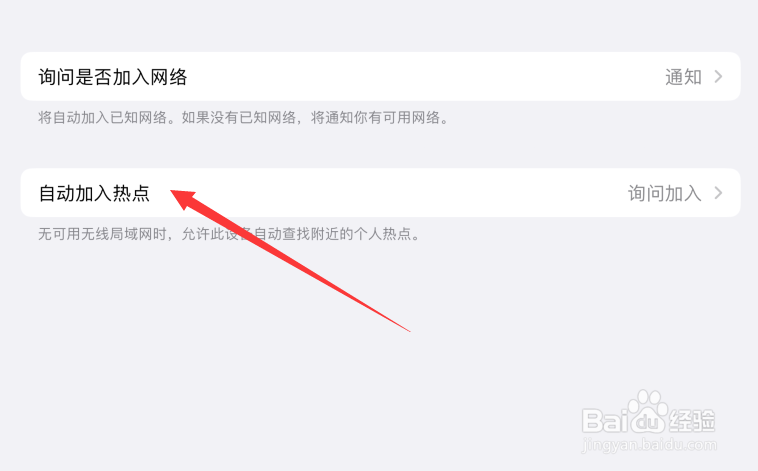
Task: Open the 询问是否加入网络 setting
Action: point(380,76)
